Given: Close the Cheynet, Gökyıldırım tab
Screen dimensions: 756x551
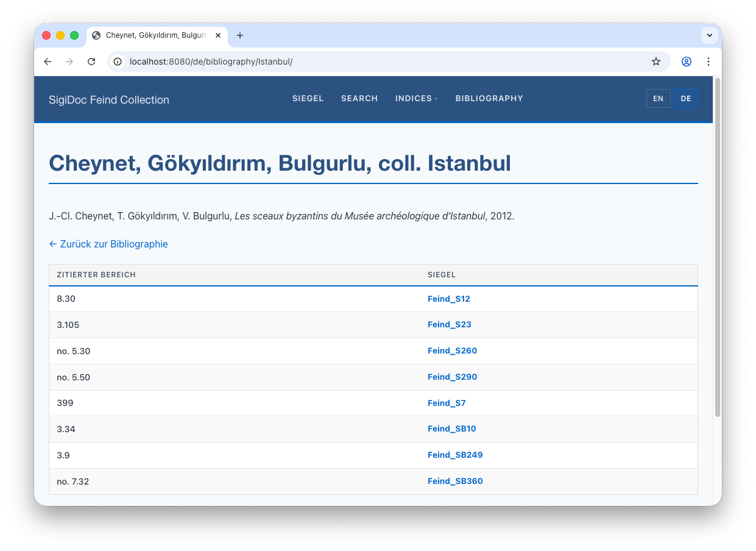Looking at the screenshot, I should (218, 35).
